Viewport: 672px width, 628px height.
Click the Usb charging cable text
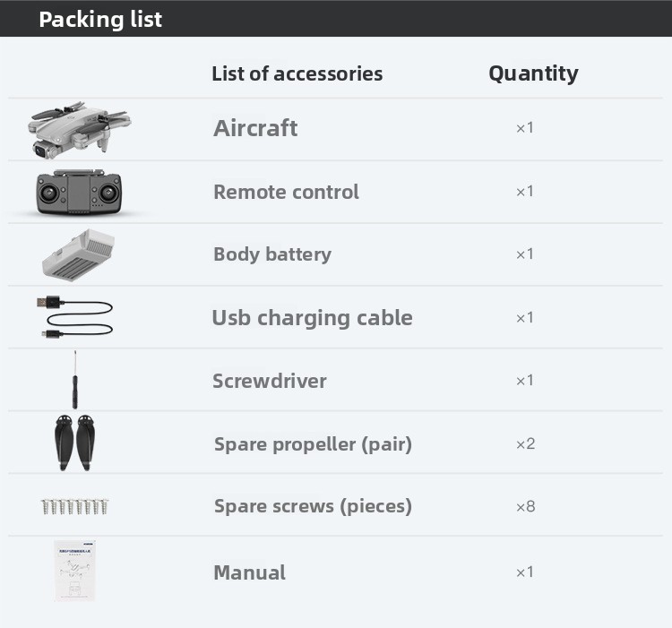click(x=312, y=318)
